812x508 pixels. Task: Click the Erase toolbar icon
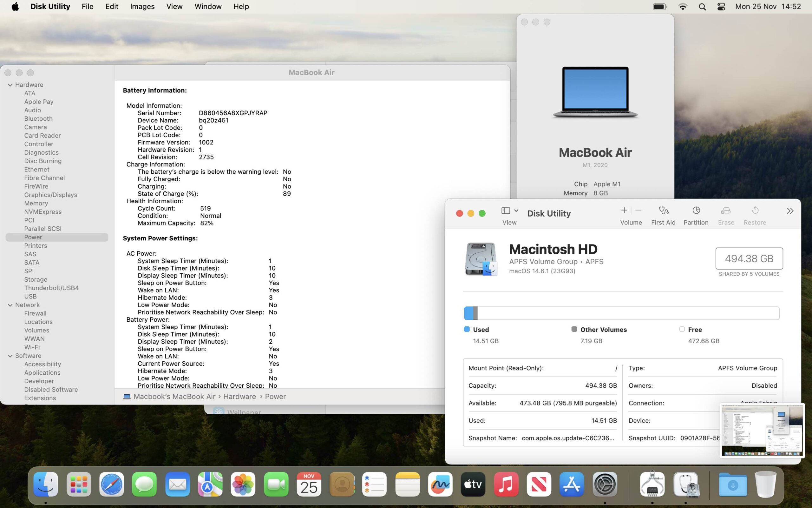[725, 211]
